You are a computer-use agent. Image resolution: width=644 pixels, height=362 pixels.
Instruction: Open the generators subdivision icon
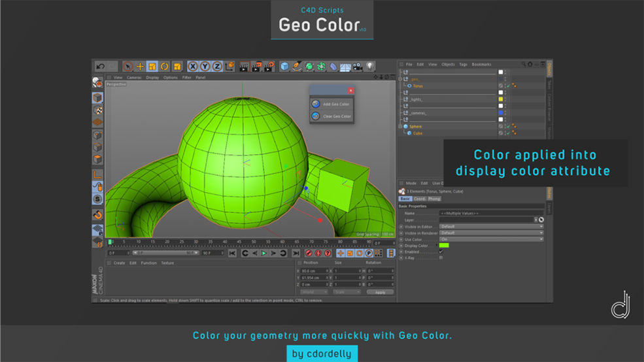coord(309,66)
